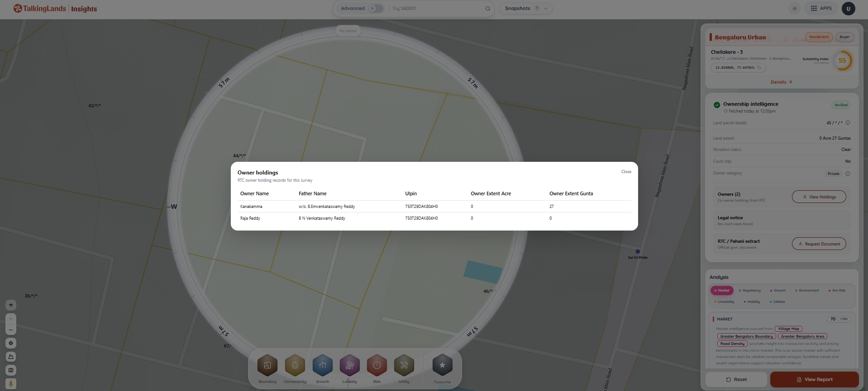Click the View Report button
The width and height of the screenshot is (868, 391).
click(814, 380)
